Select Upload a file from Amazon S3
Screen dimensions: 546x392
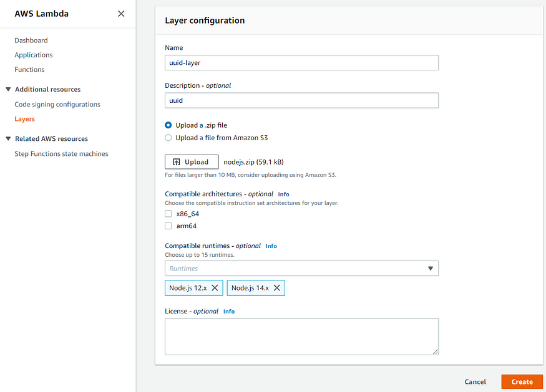coord(168,138)
